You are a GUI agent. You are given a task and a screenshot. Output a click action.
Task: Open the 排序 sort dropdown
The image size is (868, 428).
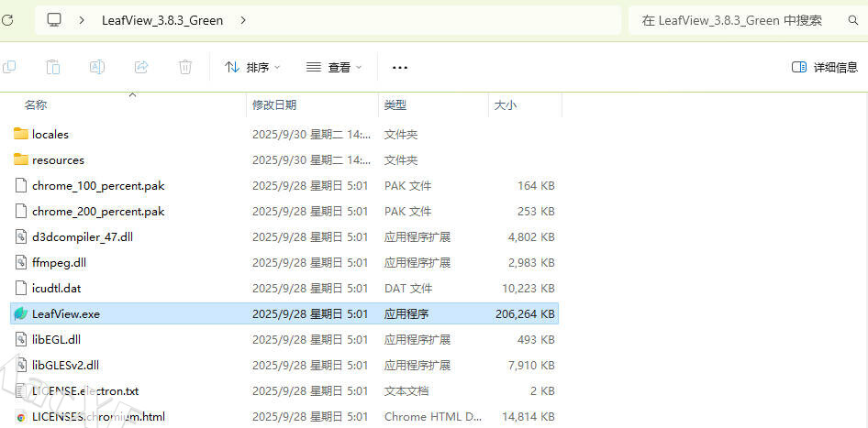(252, 67)
